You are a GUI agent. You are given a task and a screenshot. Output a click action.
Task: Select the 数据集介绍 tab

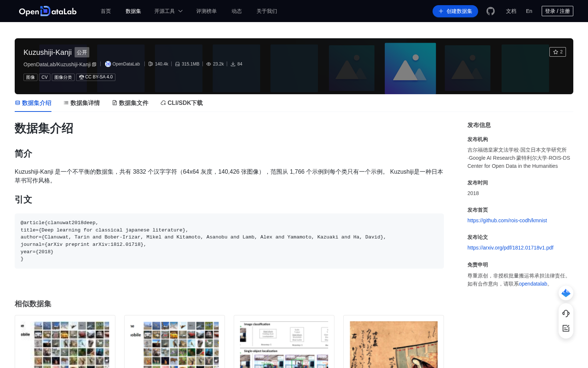click(33, 103)
